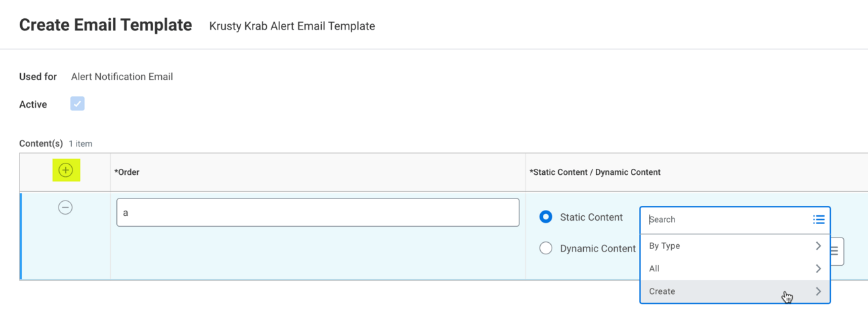Click the plus icon to add content row

[65, 170]
